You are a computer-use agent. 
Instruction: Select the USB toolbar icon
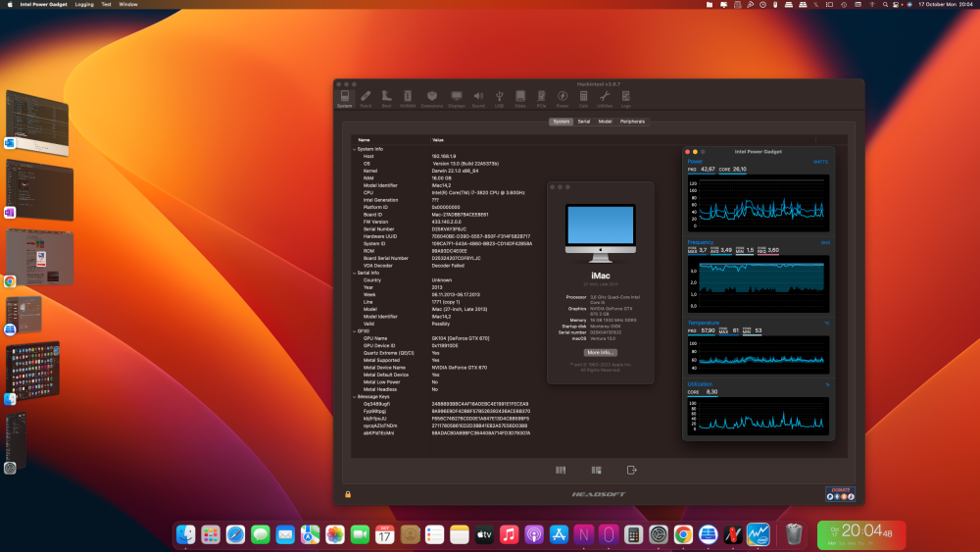pyautogui.click(x=500, y=99)
